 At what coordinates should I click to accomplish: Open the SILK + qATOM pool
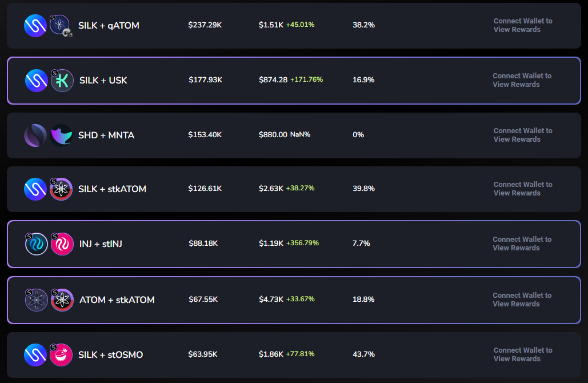point(109,26)
